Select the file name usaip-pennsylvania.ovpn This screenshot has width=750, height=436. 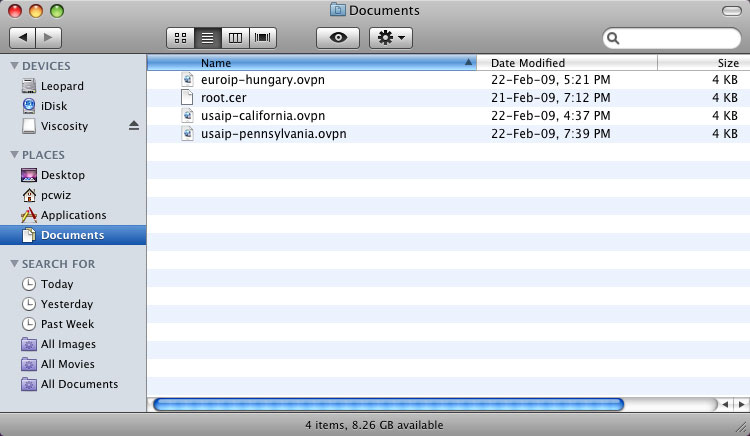pyautogui.click(x=274, y=134)
